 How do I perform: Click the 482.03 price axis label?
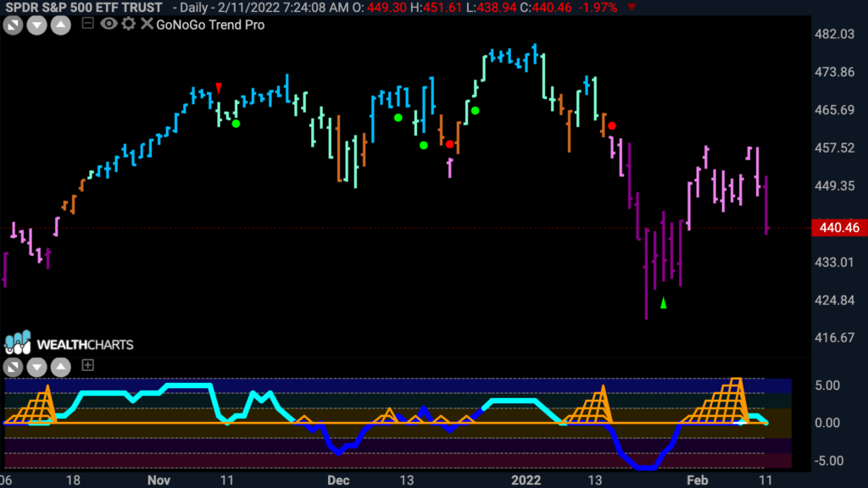[x=834, y=34]
